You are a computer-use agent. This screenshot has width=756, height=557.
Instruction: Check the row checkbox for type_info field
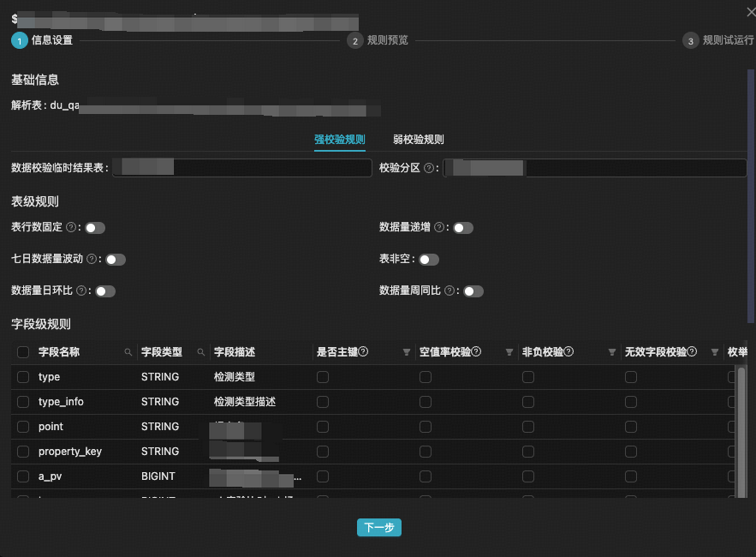pos(23,402)
